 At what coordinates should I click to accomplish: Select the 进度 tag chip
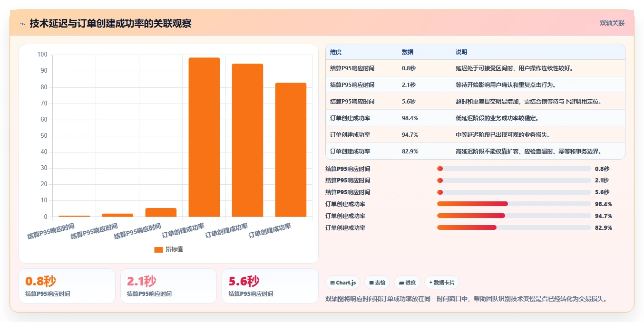click(407, 283)
